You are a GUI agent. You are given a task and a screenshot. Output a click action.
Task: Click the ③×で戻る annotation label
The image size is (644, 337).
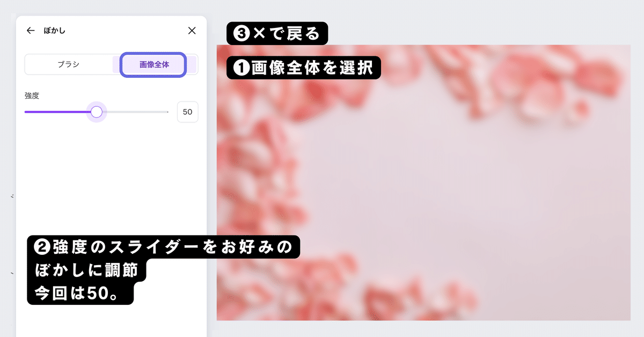tap(277, 33)
